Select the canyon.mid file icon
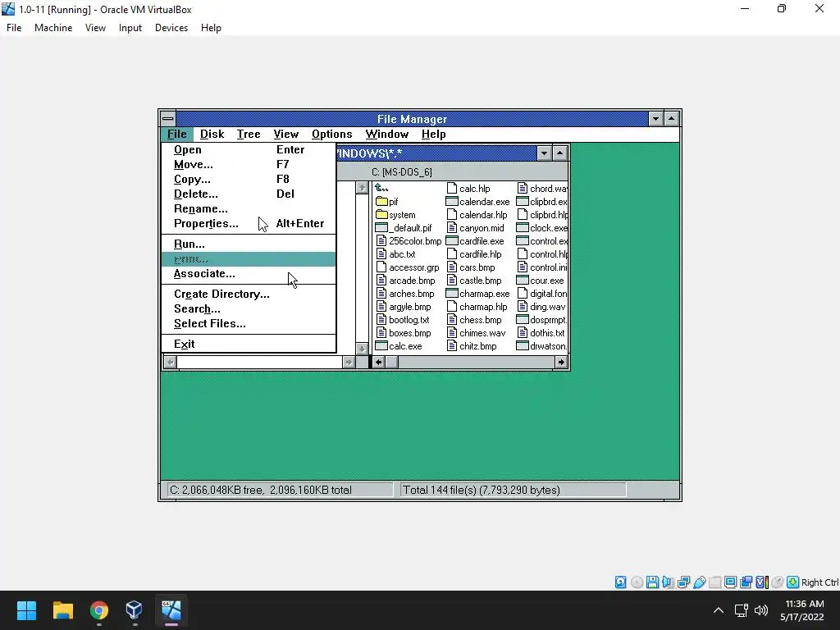Image resolution: width=840 pixels, height=630 pixels. tap(452, 228)
